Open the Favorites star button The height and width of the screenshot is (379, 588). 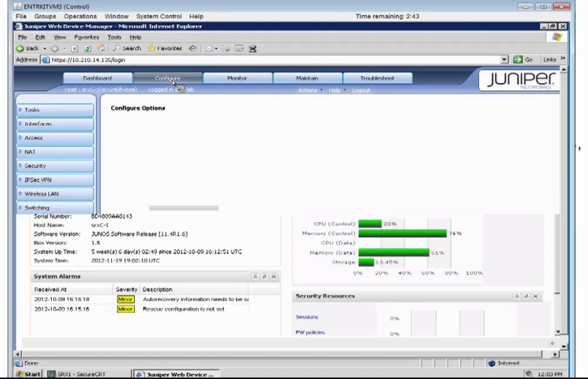(x=165, y=48)
